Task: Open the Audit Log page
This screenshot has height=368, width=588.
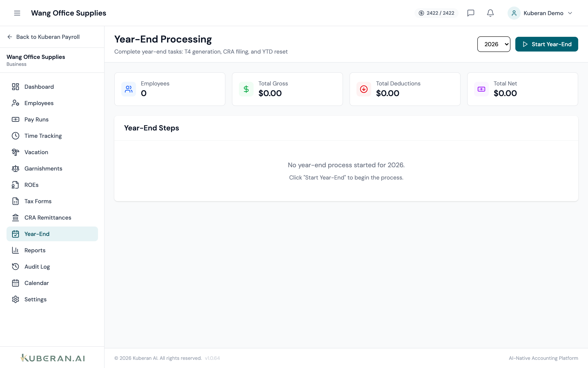Action: [x=52, y=267]
